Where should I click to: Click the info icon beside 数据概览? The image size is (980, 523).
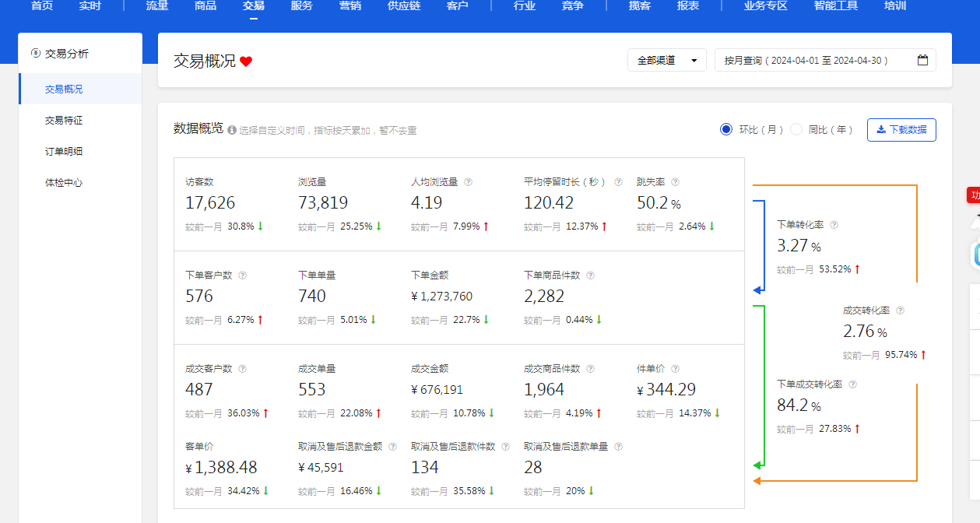[231, 131]
